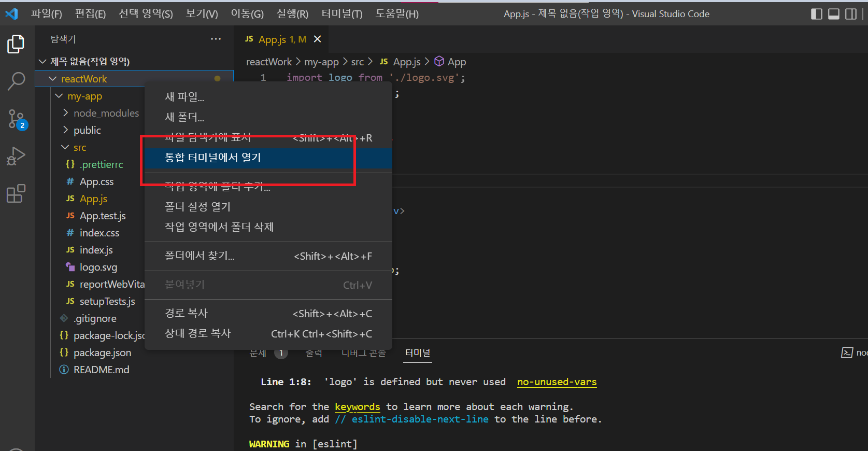The height and width of the screenshot is (451, 868).
Task: Open the Extensions view
Action: (x=16, y=193)
